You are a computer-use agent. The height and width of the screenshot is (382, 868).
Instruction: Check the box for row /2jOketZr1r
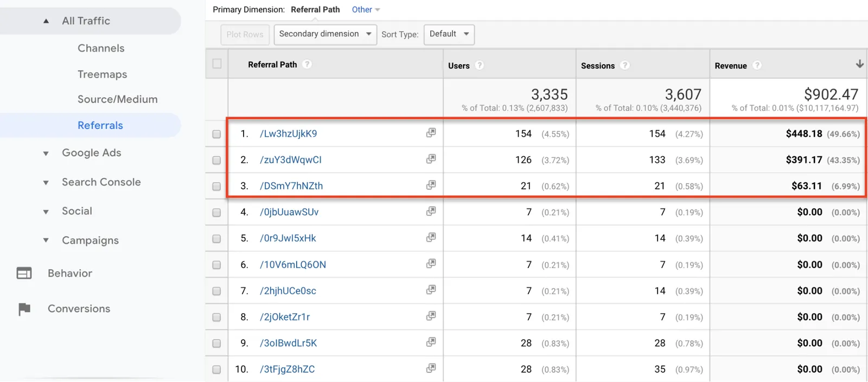click(216, 317)
